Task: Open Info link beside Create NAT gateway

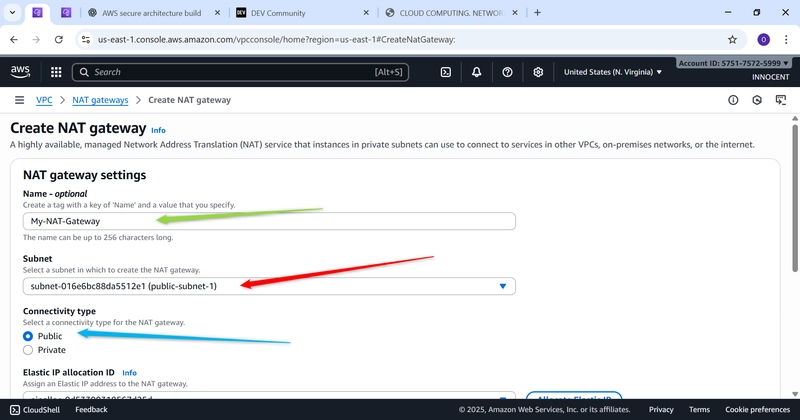Action: tap(158, 130)
